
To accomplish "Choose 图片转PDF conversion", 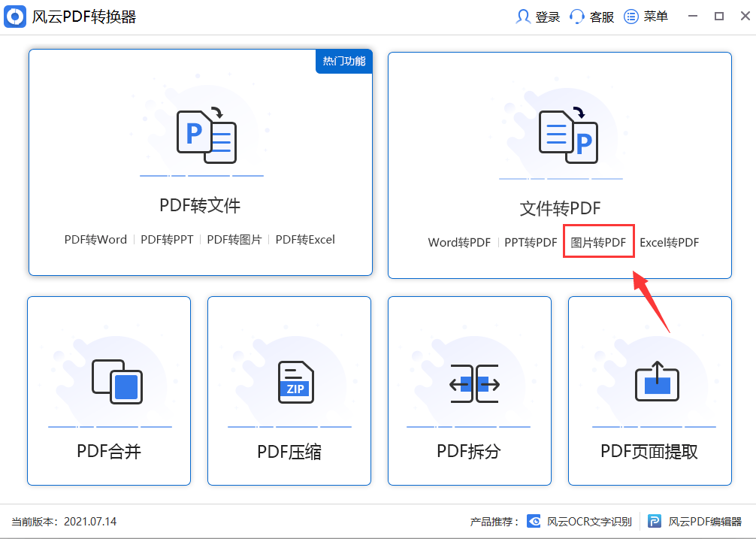I will tap(598, 243).
